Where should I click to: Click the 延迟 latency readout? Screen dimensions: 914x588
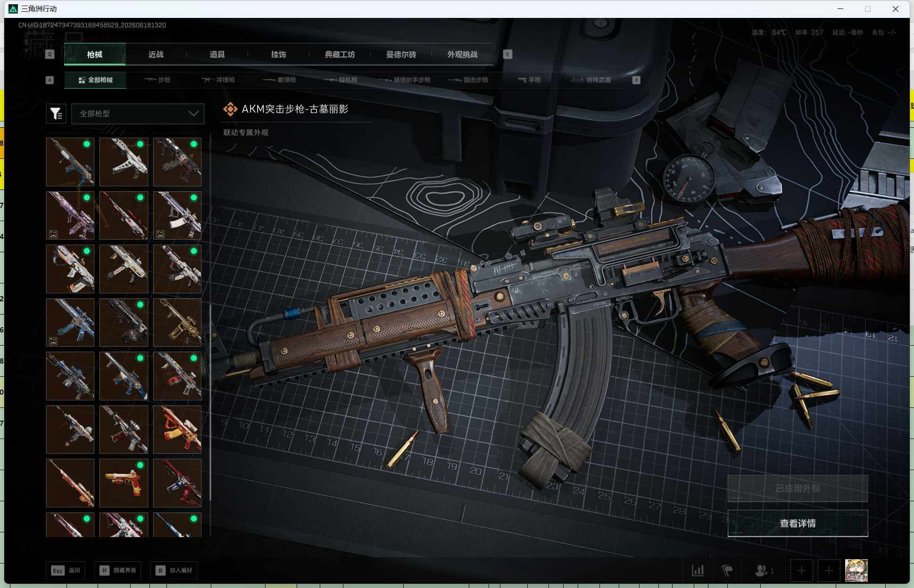pos(848,33)
